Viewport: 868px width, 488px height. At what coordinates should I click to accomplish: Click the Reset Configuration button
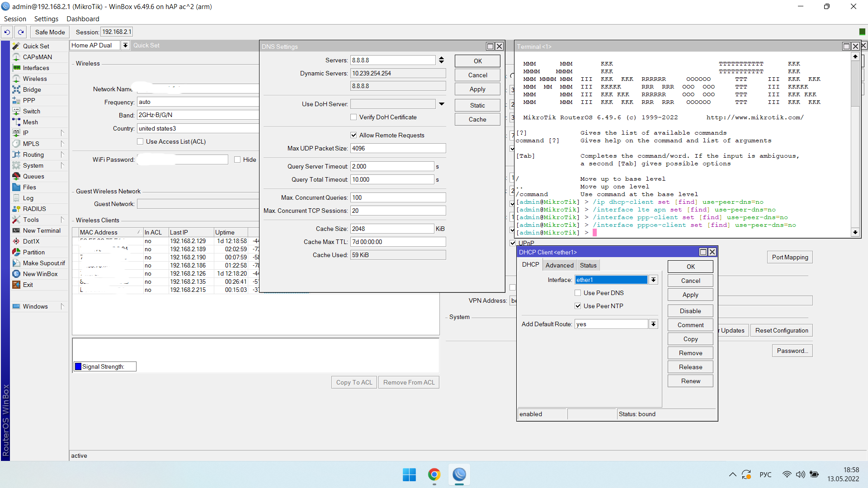click(x=782, y=330)
